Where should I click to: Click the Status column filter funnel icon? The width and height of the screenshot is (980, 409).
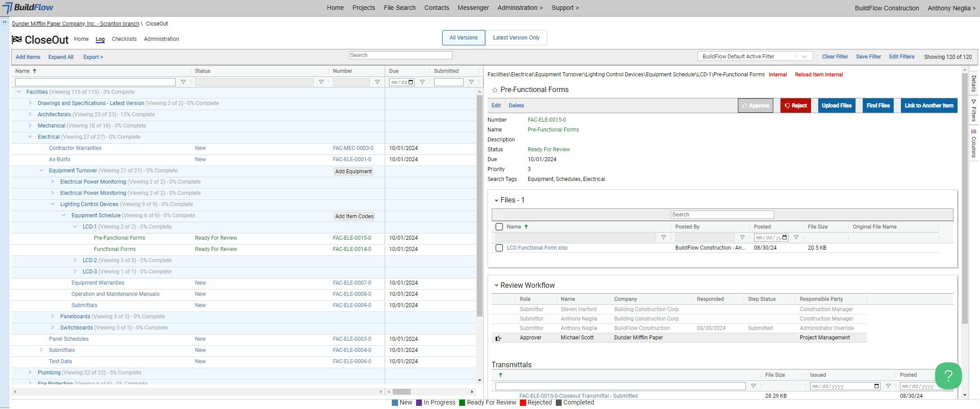(321, 82)
